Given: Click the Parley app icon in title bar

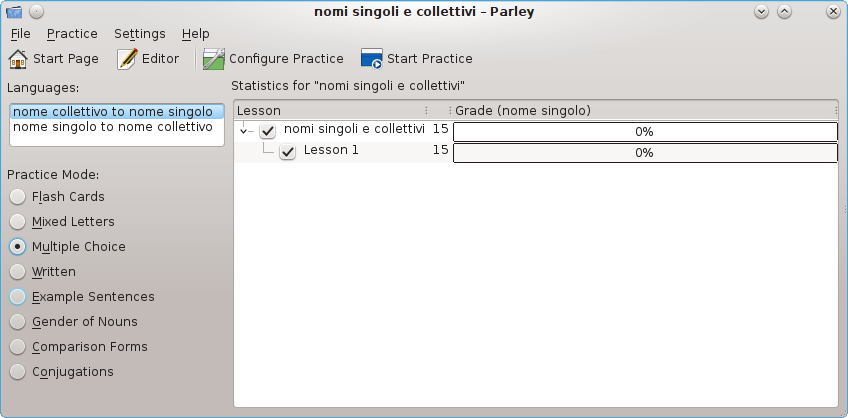Looking at the screenshot, I should (13, 11).
